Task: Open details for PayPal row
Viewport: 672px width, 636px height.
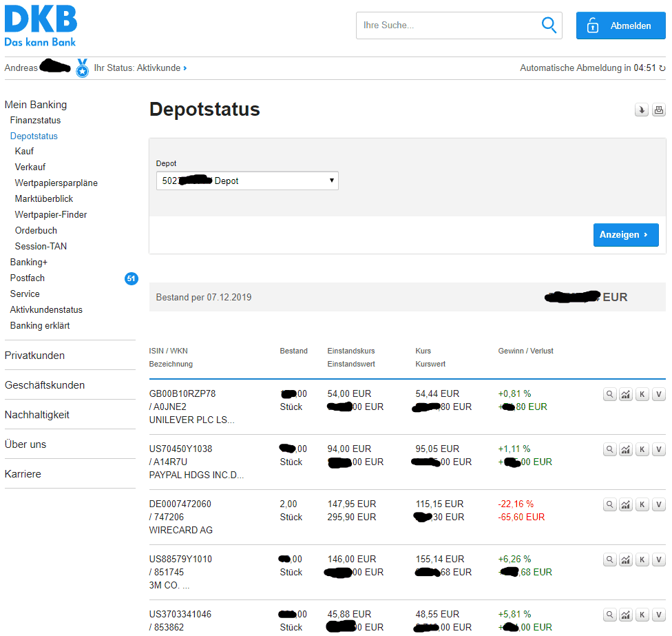Action: tap(609, 449)
